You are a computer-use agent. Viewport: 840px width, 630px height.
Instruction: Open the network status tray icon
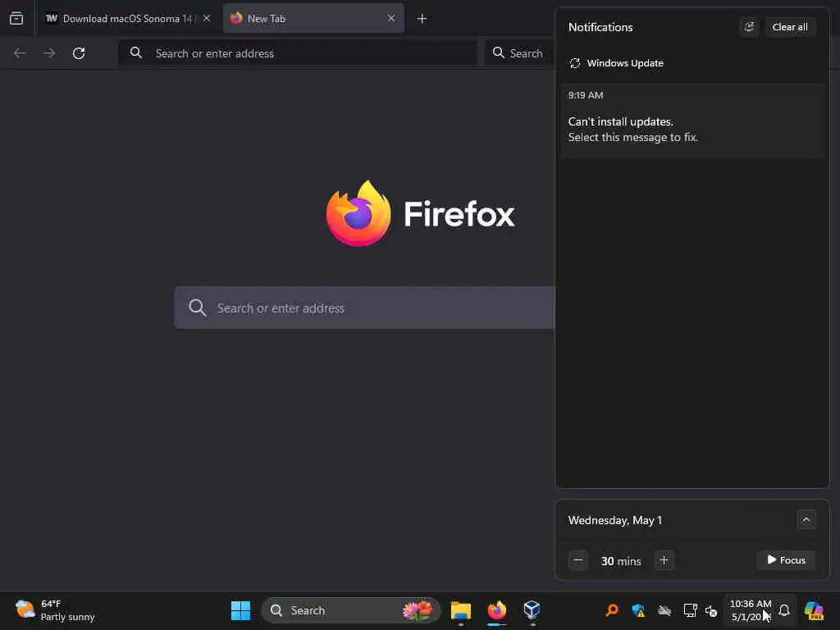coord(690,610)
